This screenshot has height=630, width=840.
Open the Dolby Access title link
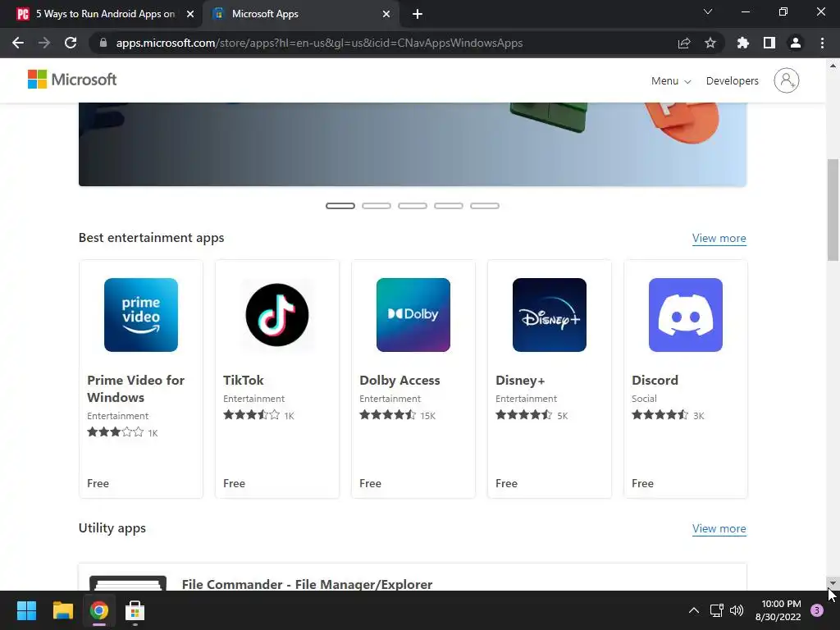(x=399, y=381)
